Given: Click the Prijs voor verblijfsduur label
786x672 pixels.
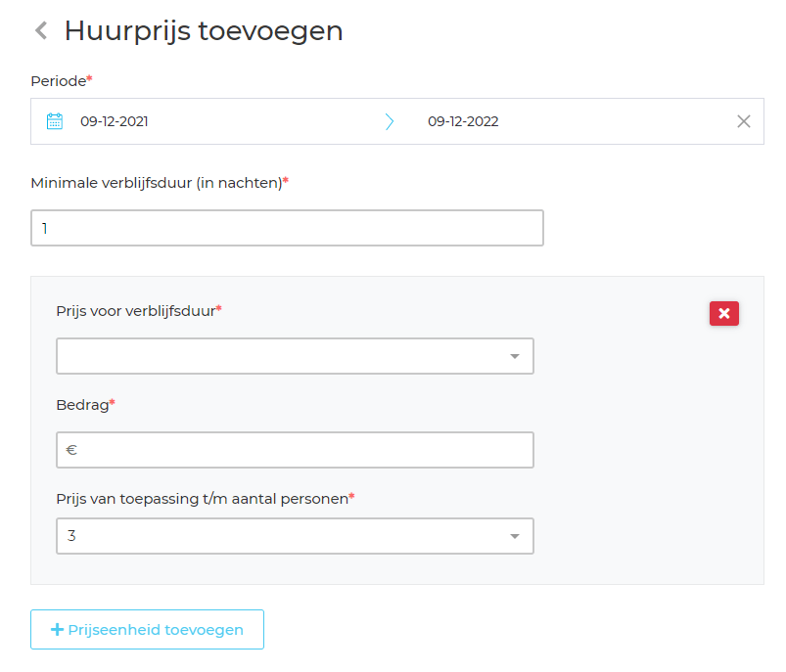Looking at the screenshot, I should coord(136,310).
